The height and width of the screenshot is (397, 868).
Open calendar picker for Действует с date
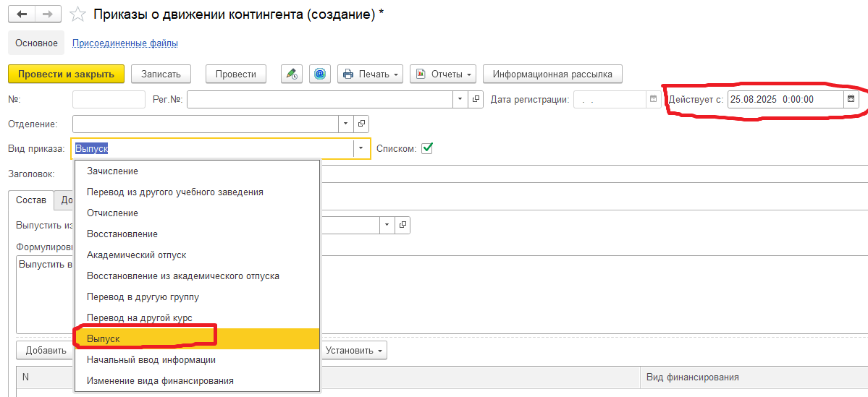point(851,99)
